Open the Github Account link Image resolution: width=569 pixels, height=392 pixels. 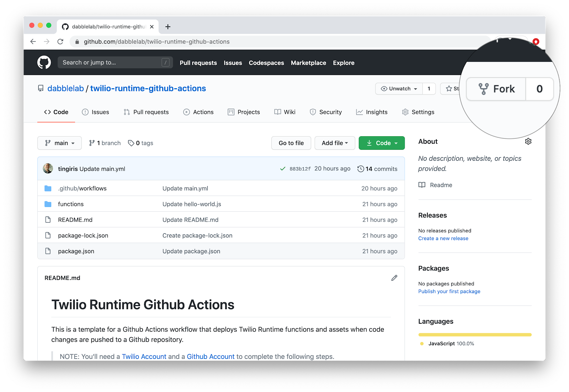211,356
